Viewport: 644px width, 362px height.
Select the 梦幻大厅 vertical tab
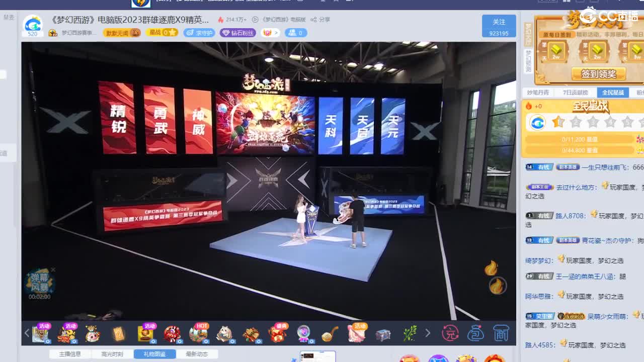pos(528,34)
